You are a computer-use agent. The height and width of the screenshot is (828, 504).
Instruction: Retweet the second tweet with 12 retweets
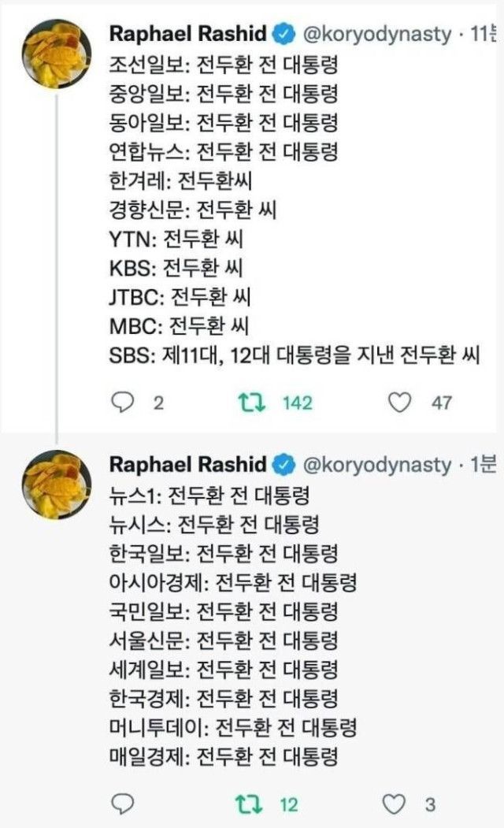point(250,804)
